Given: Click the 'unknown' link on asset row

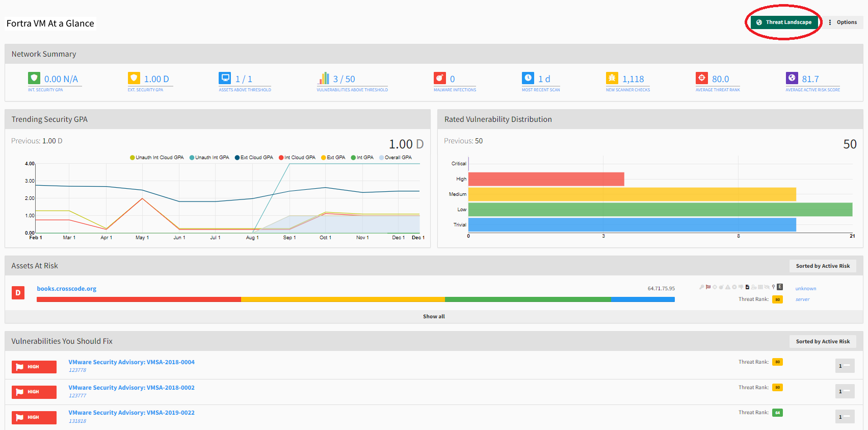Looking at the screenshot, I should [x=805, y=289].
